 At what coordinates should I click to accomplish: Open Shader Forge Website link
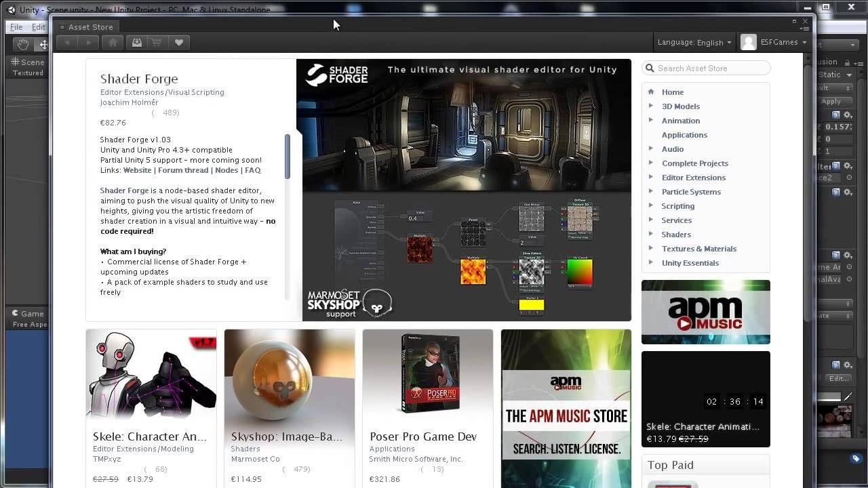point(137,170)
